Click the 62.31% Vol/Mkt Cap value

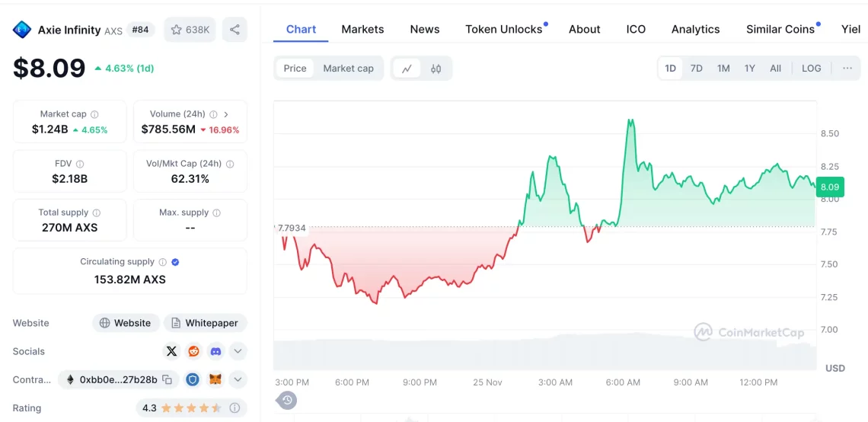point(190,179)
